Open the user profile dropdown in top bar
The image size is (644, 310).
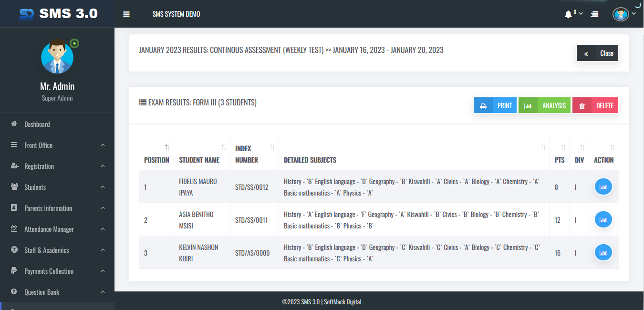[x=623, y=14]
